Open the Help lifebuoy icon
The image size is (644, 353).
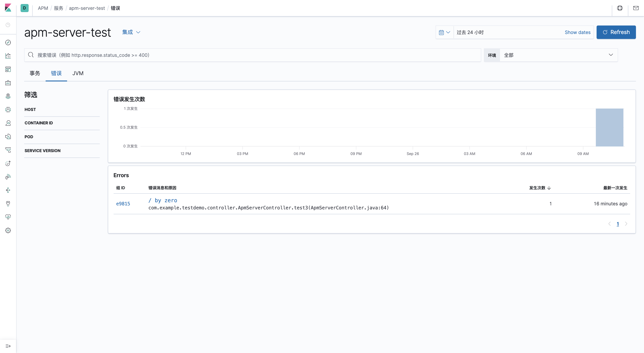pos(620,8)
